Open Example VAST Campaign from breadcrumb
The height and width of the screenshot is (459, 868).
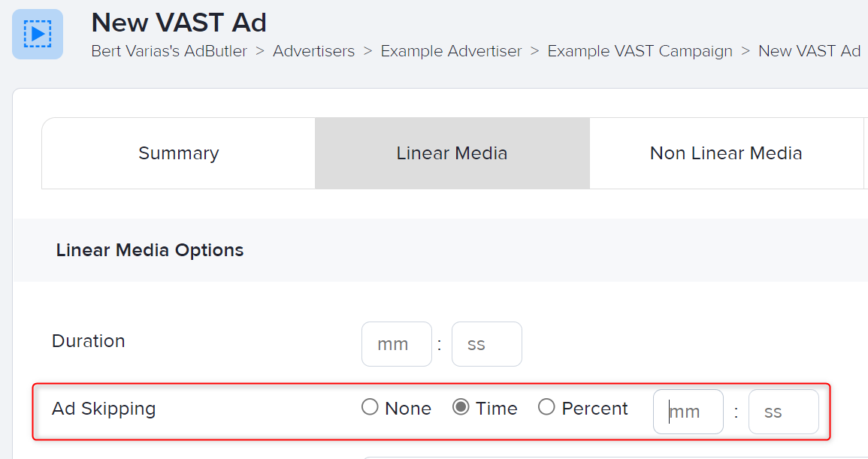(x=640, y=51)
